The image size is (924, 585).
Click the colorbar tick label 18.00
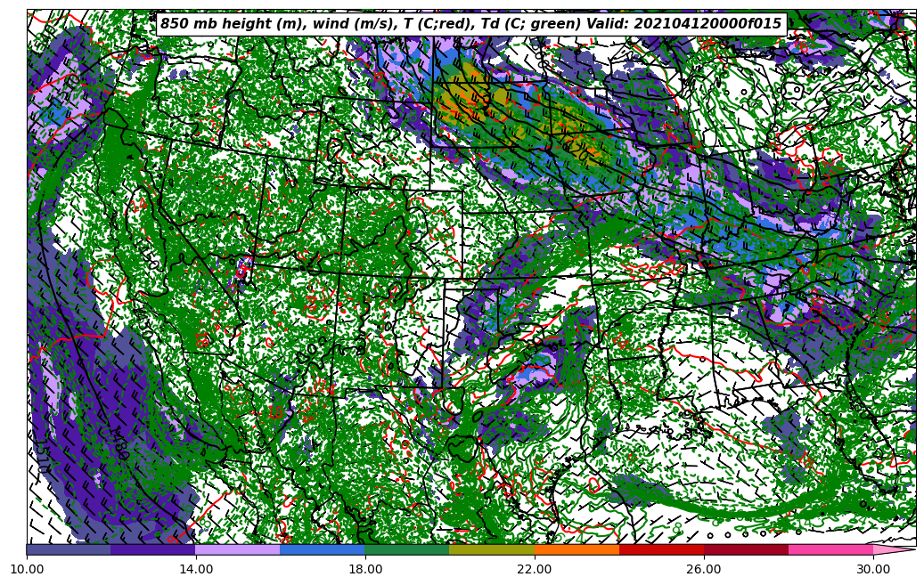pyautogui.click(x=365, y=570)
